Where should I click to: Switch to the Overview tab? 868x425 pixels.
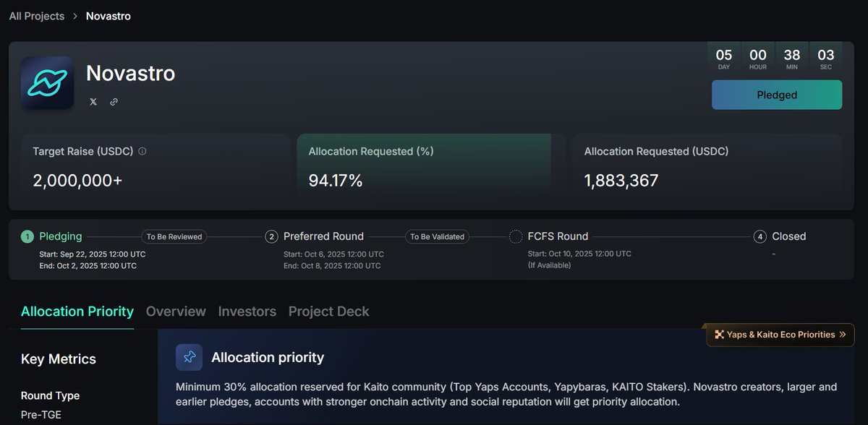tap(176, 312)
